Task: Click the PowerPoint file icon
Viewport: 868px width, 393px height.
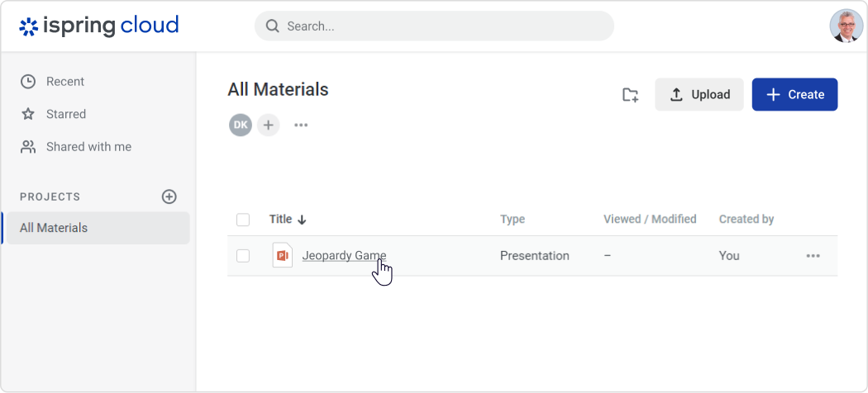Action: 283,255
